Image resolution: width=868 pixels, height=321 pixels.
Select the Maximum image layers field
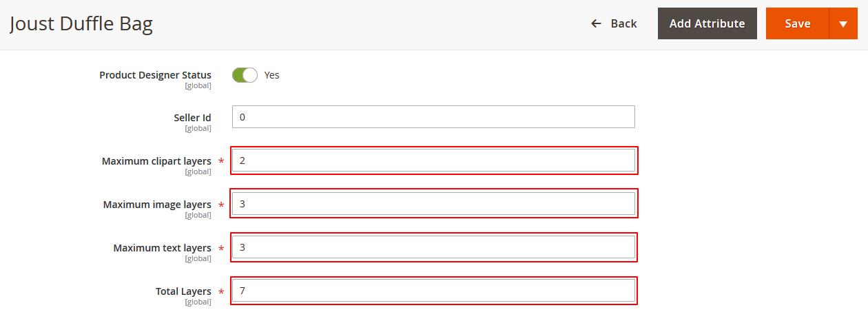click(x=433, y=204)
